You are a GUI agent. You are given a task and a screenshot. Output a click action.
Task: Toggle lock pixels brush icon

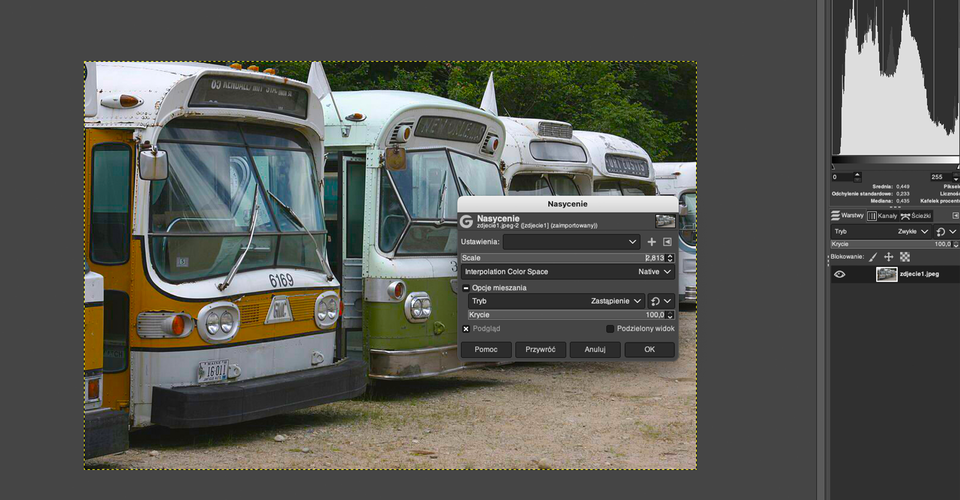873,257
